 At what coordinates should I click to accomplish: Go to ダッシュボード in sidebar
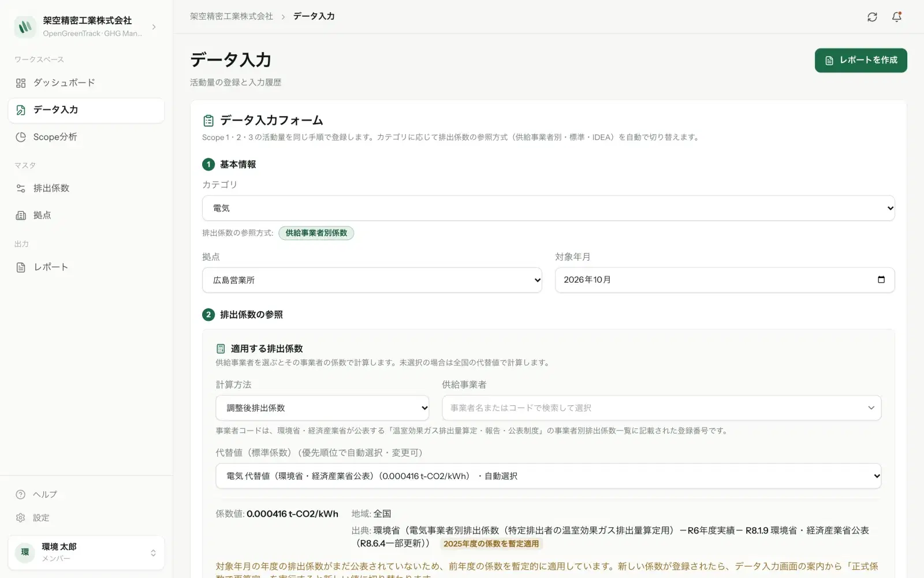[x=86, y=83]
